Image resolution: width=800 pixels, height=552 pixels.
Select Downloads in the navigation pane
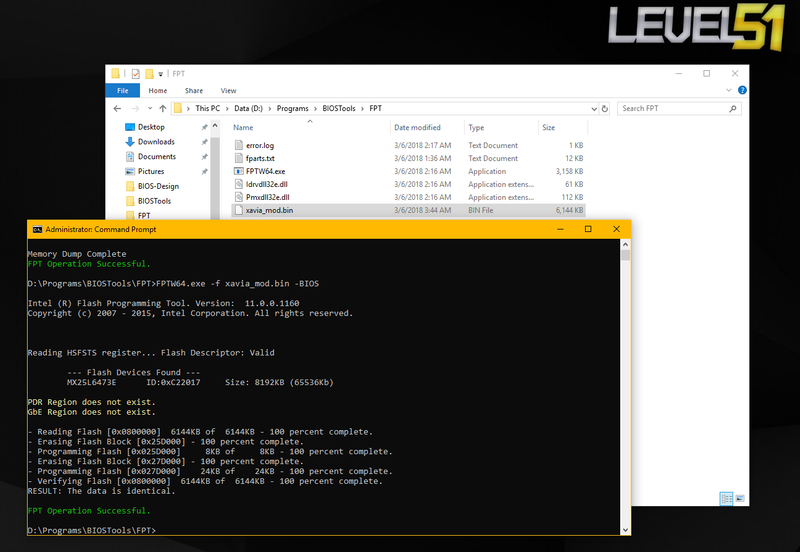coord(156,142)
